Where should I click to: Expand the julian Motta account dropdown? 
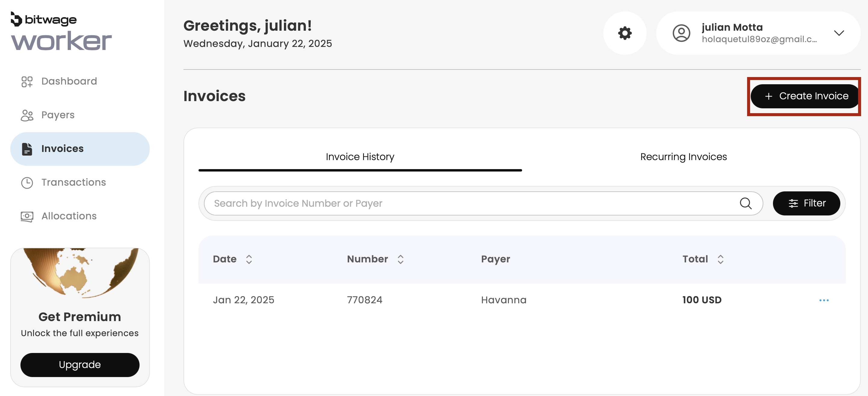click(839, 33)
